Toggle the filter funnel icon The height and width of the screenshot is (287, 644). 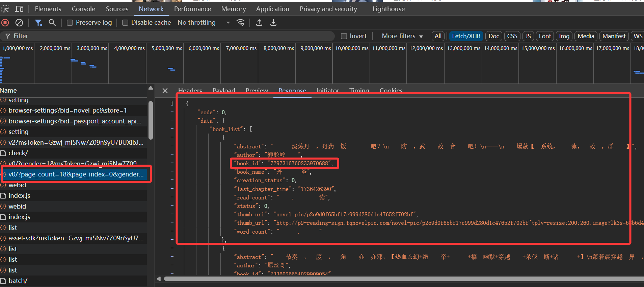click(38, 23)
